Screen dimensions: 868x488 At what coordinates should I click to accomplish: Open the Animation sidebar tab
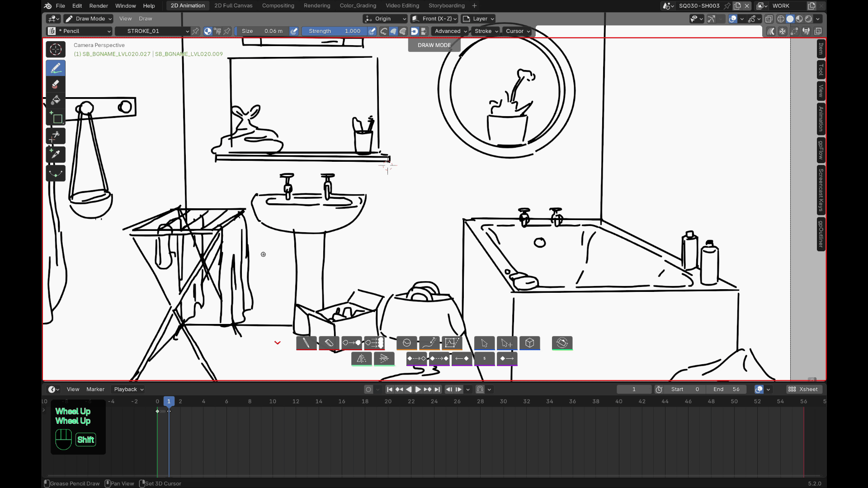click(x=821, y=119)
